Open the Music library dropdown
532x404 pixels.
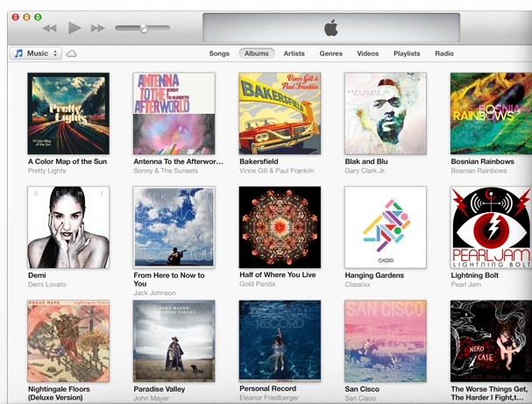[x=36, y=53]
